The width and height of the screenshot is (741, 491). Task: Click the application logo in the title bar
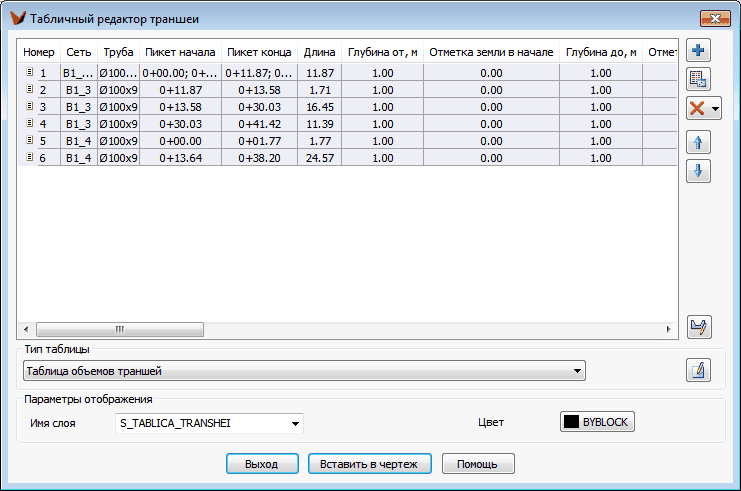pyautogui.click(x=17, y=17)
